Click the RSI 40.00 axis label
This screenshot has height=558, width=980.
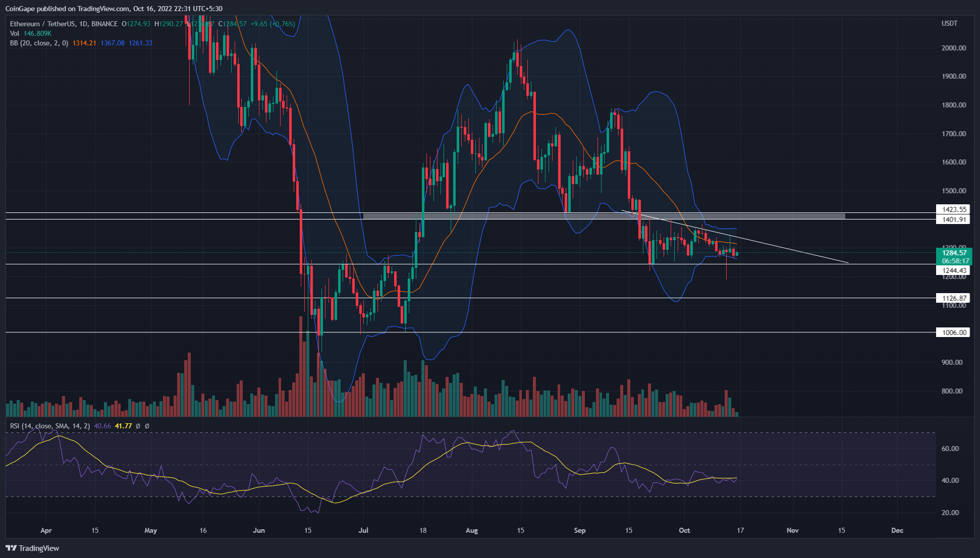tap(951, 480)
